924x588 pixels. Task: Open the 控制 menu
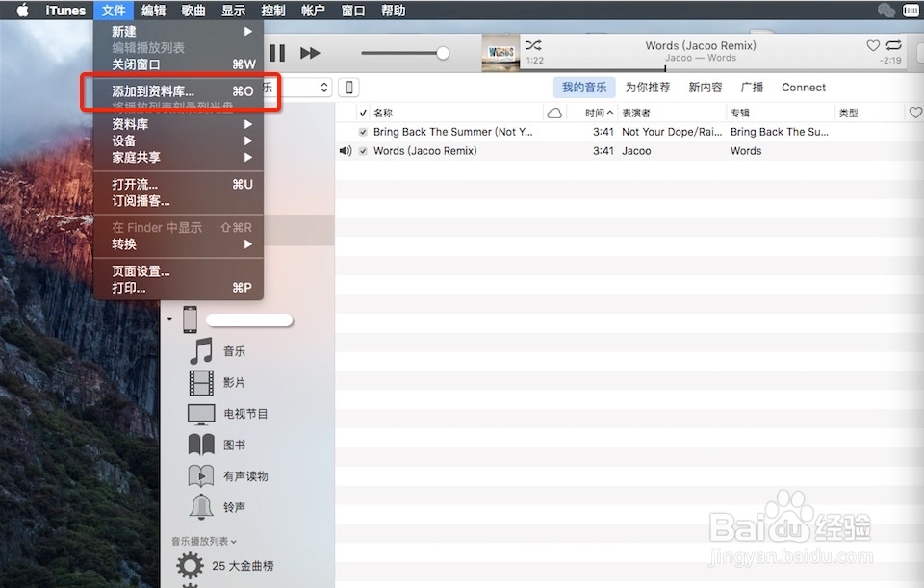[273, 10]
